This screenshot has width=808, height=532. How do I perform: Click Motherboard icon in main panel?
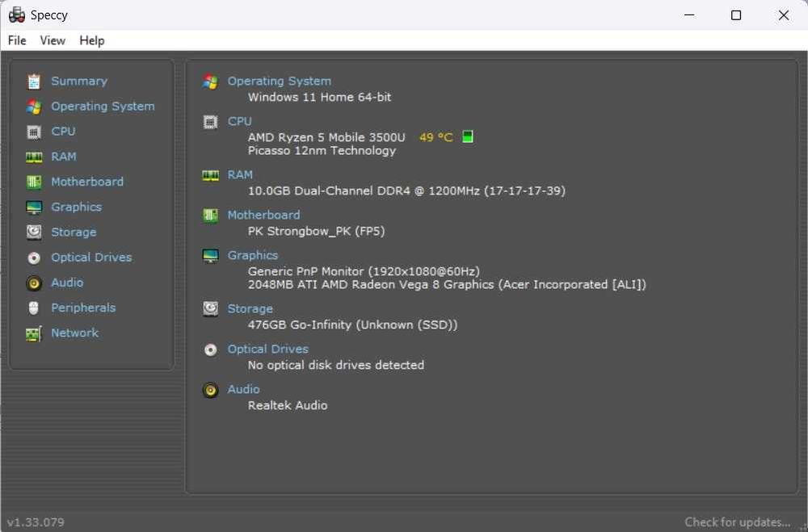tap(210, 216)
